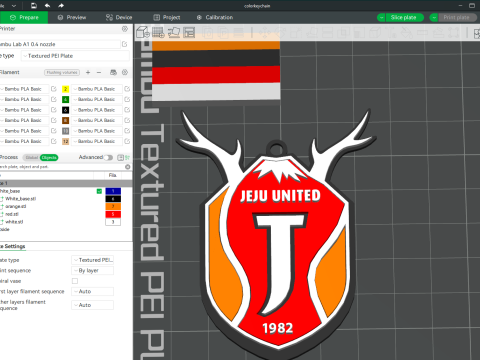Image resolution: width=480 pixels, height=360 pixels.
Task: Select the red.stl part in object list
Action: (x=12, y=214)
